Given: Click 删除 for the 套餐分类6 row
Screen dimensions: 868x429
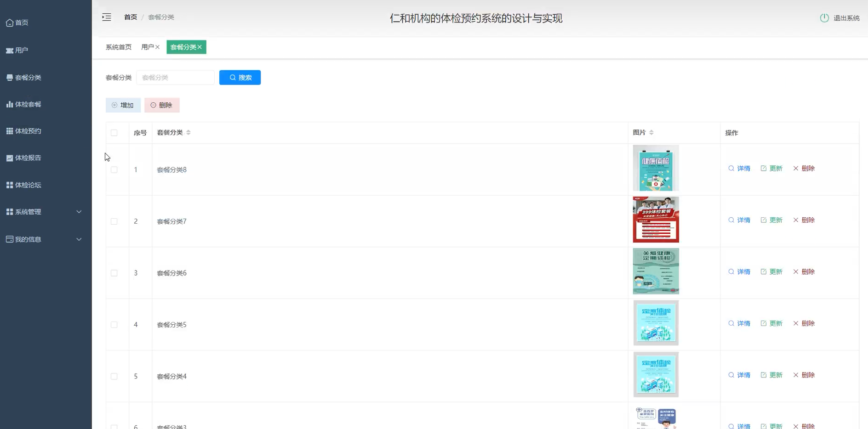Looking at the screenshot, I should pos(804,272).
